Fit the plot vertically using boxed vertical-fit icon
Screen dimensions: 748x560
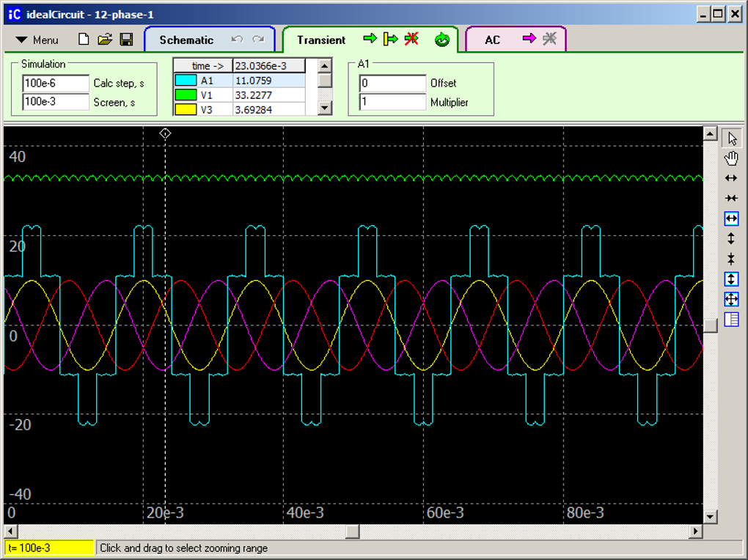pyautogui.click(x=731, y=279)
